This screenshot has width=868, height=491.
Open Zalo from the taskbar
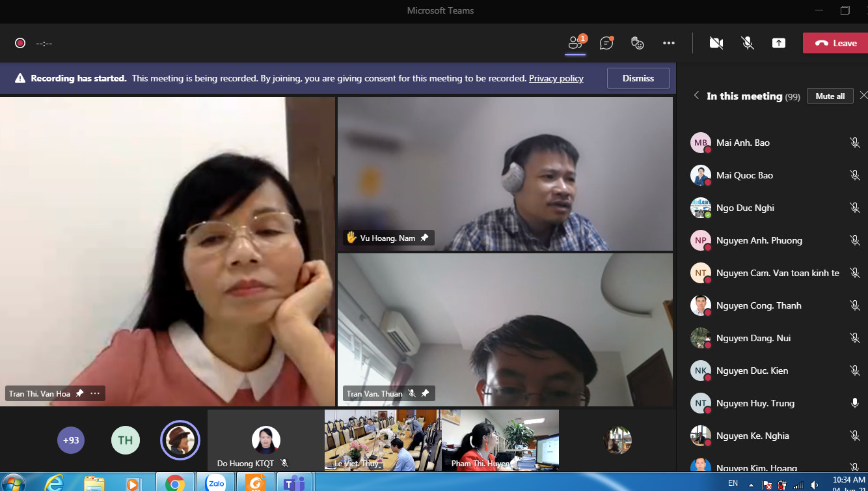click(215, 483)
